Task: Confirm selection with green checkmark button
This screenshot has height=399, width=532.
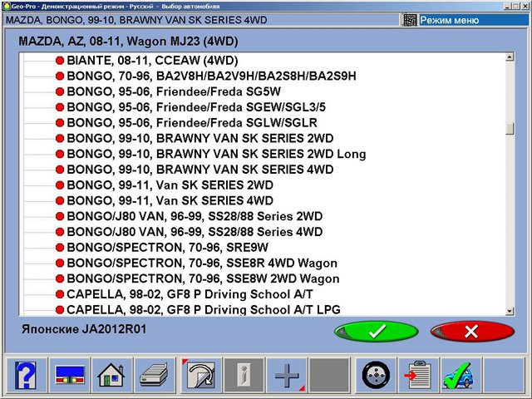Action: coord(377,332)
